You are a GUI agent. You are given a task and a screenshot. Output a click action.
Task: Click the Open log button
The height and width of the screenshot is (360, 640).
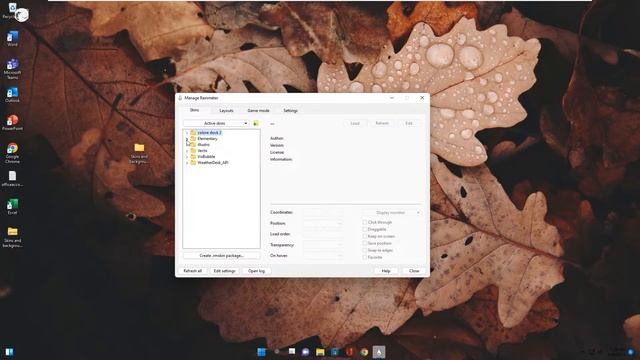(256, 271)
